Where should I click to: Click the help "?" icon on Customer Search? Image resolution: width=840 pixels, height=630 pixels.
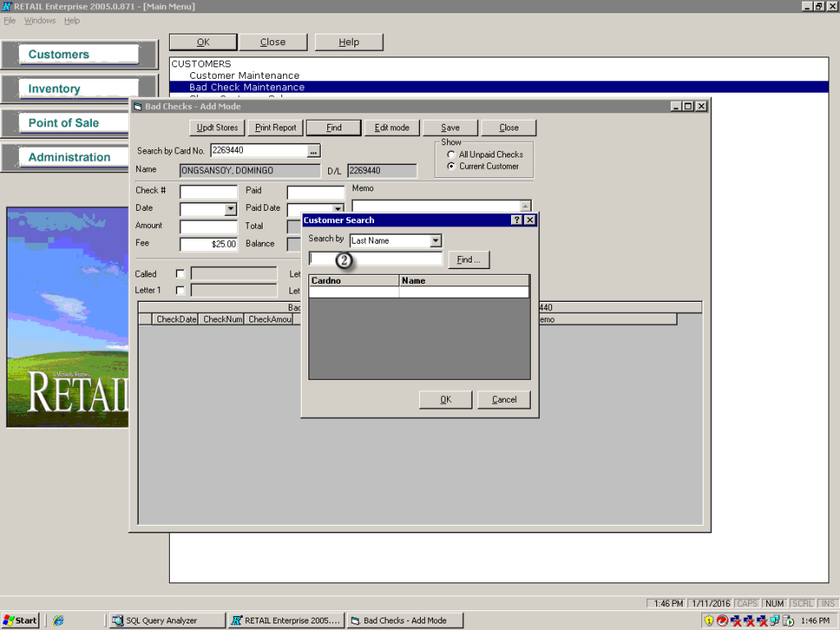pos(516,220)
